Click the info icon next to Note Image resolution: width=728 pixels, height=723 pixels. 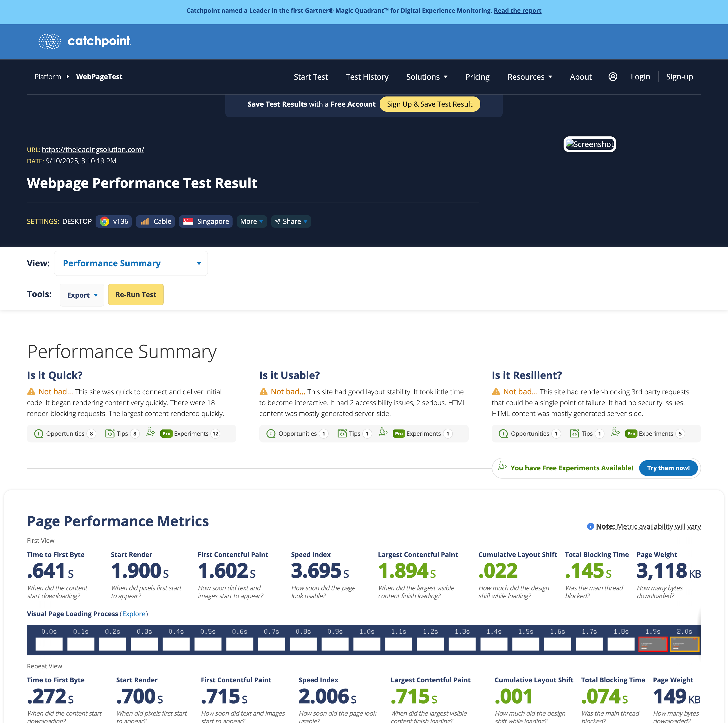tap(590, 526)
